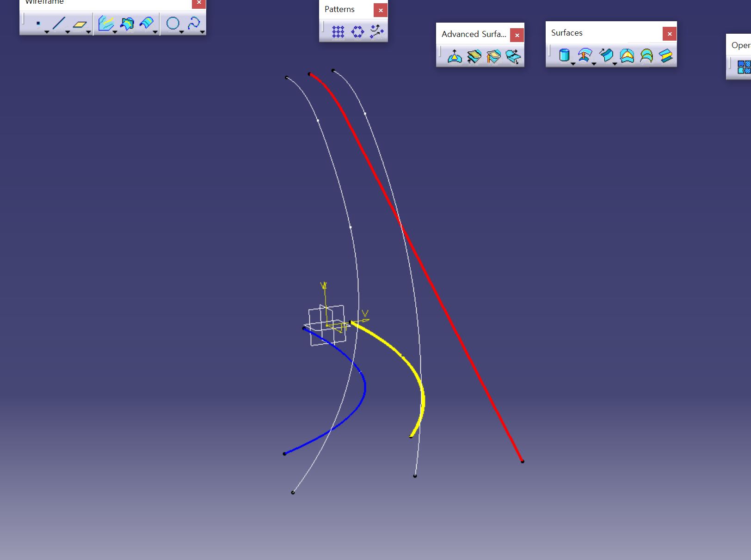Select the Spline curve tool
The image size is (751, 560).
click(x=194, y=23)
